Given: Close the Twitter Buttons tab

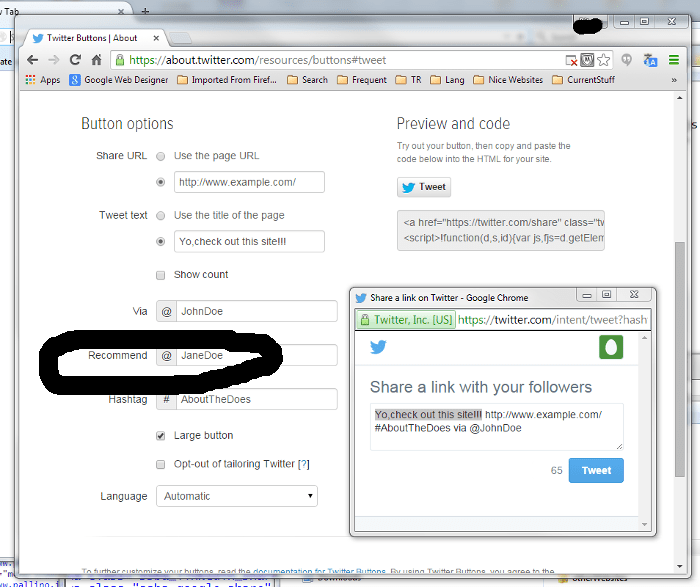Looking at the screenshot, I should point(156,38).
